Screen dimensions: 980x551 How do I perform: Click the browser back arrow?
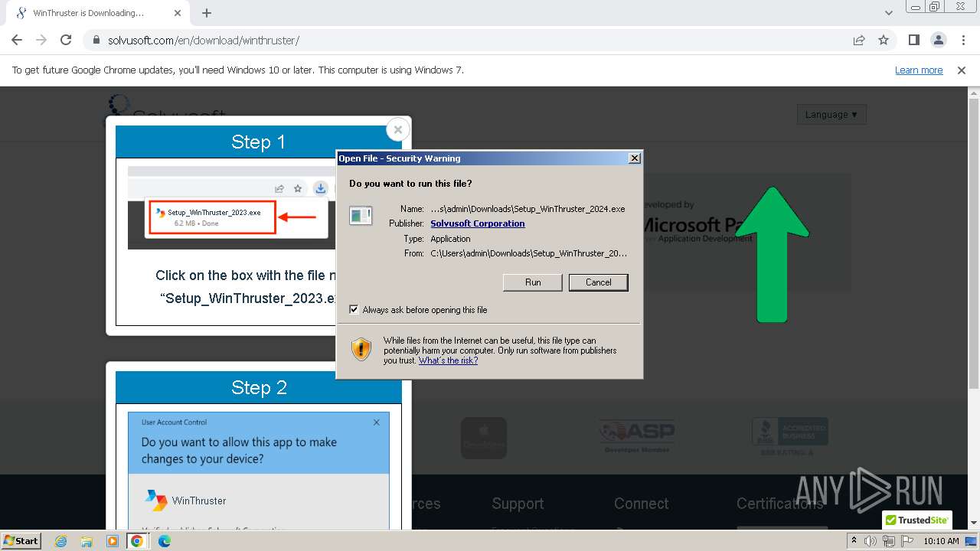click(17, 41)
